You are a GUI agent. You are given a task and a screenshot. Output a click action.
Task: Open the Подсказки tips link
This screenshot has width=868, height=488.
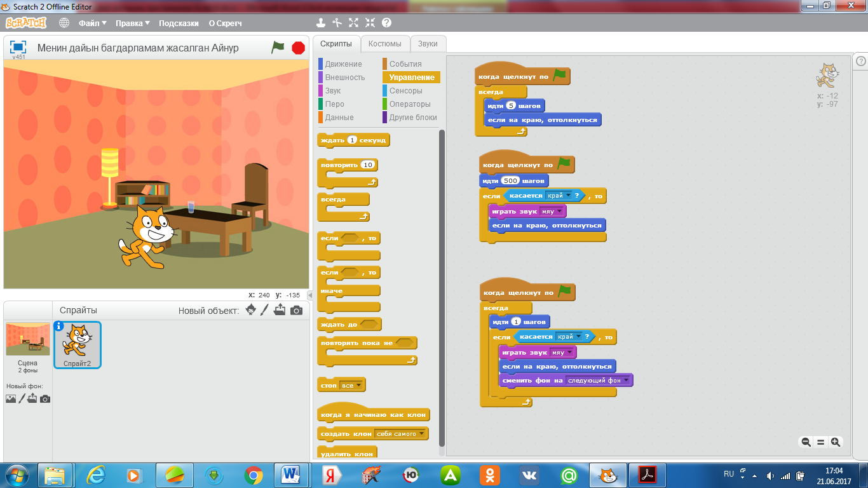[x=179, y=23]
